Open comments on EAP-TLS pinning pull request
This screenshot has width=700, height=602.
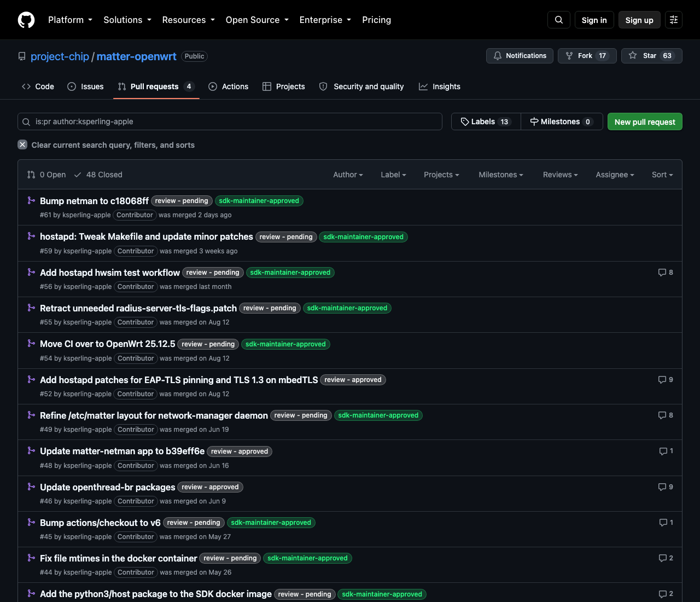tap(666, 380)
